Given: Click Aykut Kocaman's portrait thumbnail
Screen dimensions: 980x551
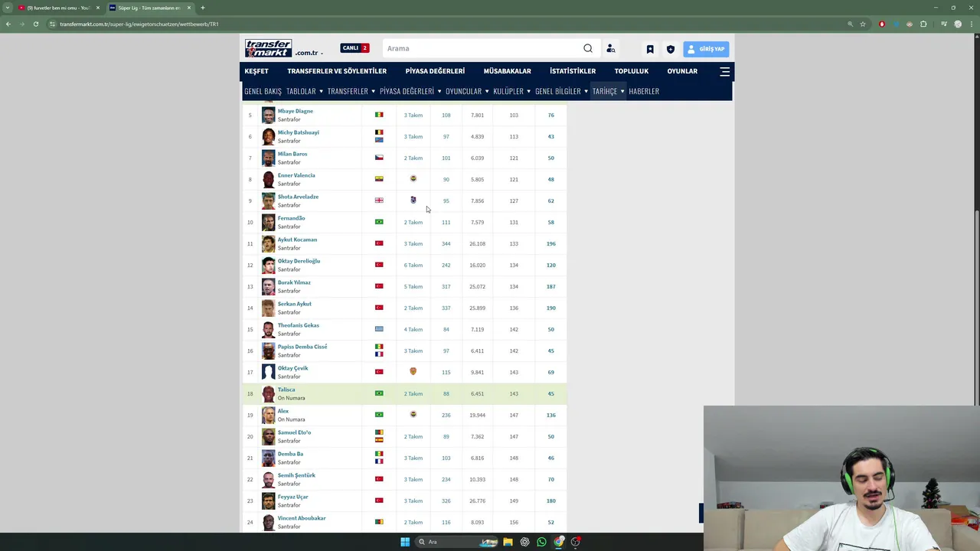Looking at the screenshot, I should (x=268, y=243).
